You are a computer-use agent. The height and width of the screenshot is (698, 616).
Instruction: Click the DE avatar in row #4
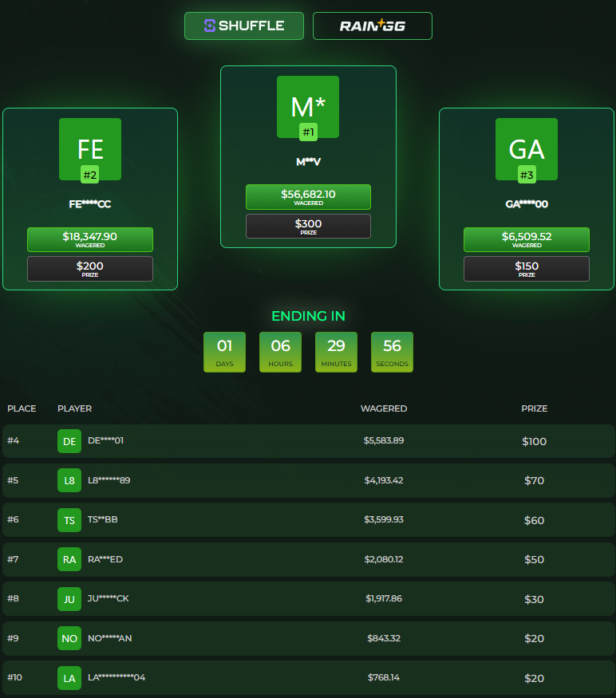(69, 441)
